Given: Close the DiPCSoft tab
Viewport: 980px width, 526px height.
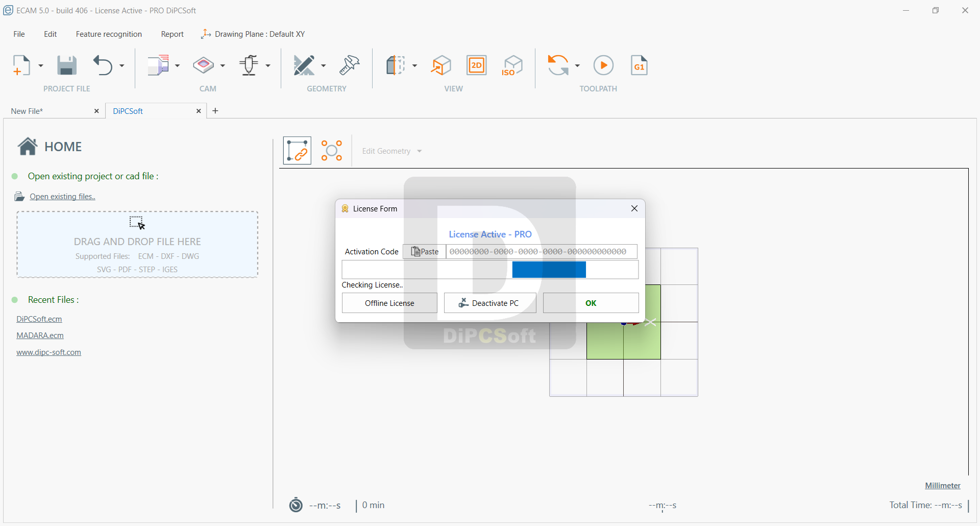Looking at the screenshot, I should click(x=199, y=111).
